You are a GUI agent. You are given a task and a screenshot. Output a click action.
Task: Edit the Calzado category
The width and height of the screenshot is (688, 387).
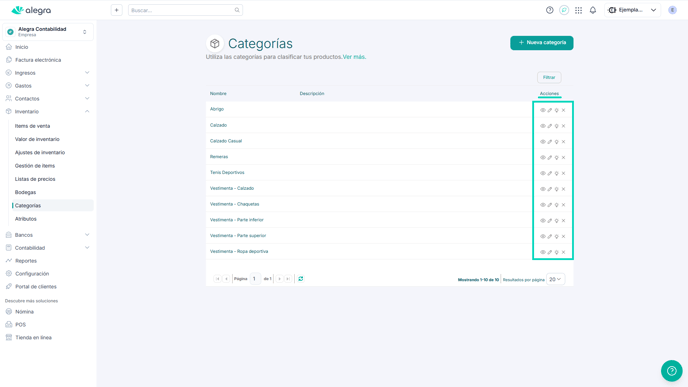tap(550, 126)
